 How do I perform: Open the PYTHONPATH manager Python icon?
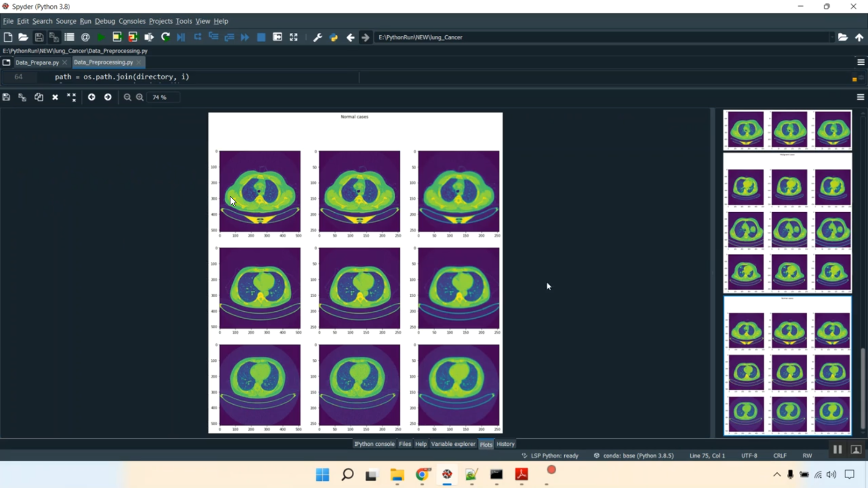[333, 37]
